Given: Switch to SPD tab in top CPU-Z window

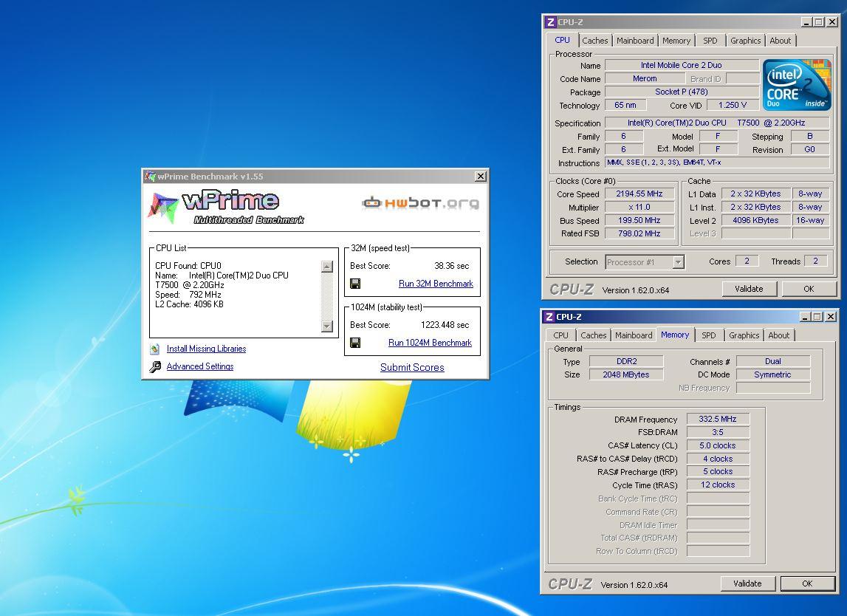Looking at the screenshot, I should 710,41.
